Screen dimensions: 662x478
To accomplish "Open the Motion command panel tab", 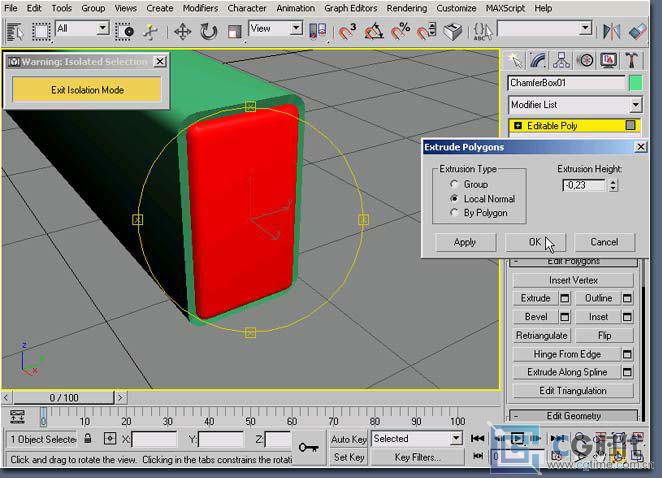I will pos(585,61).
